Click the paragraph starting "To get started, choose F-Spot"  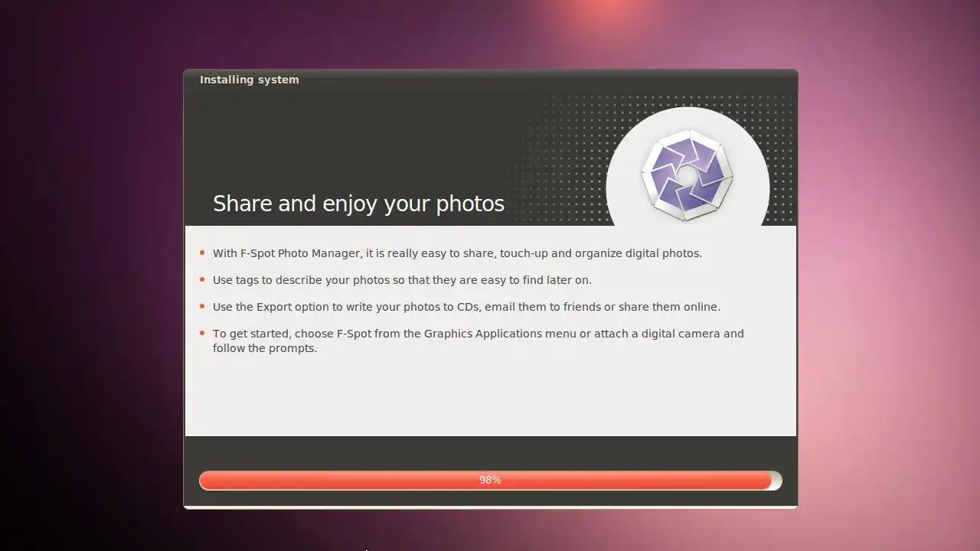[479, 341]
